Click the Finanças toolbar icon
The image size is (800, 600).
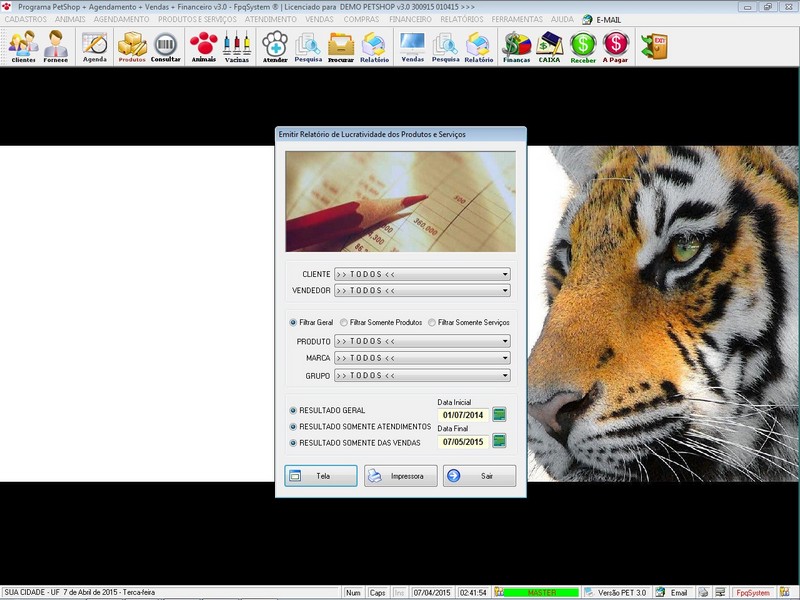click(516, 46)
